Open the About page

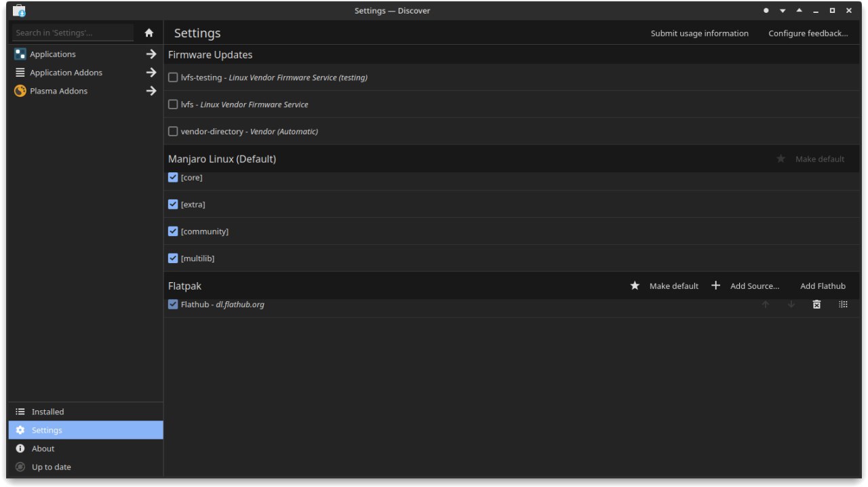pos(86,448)
